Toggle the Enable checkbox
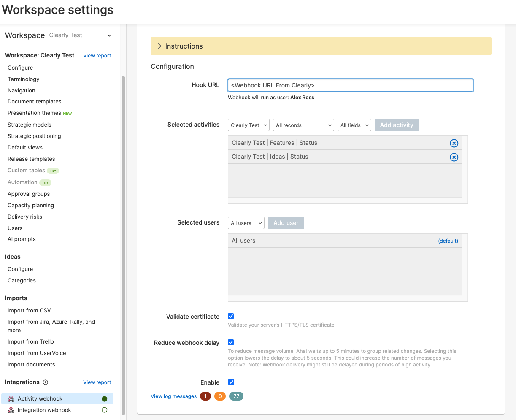This screenshot has width=516, height=420. point(231,382)
